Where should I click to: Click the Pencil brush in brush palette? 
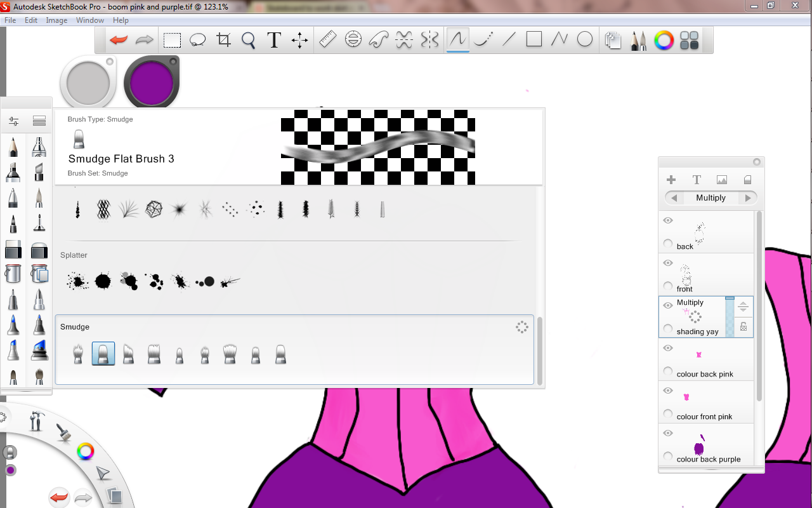point(13,147)
